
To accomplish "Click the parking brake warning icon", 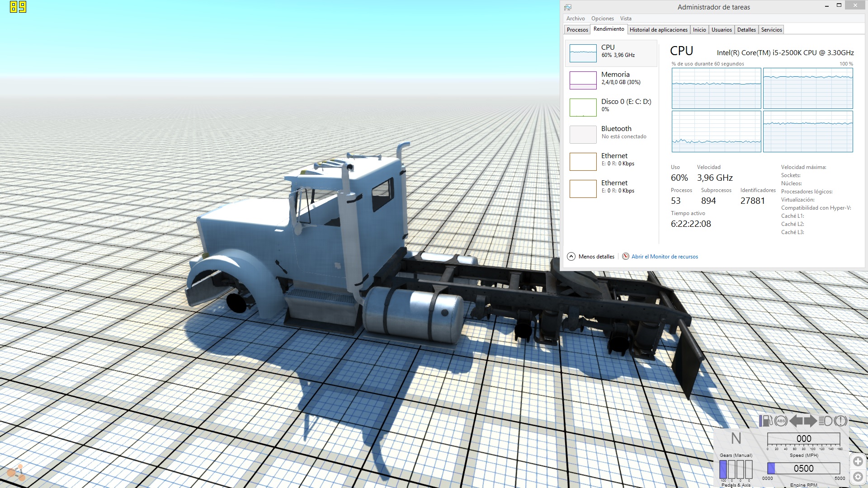I will pyautogui.click(x=840, y=421).
